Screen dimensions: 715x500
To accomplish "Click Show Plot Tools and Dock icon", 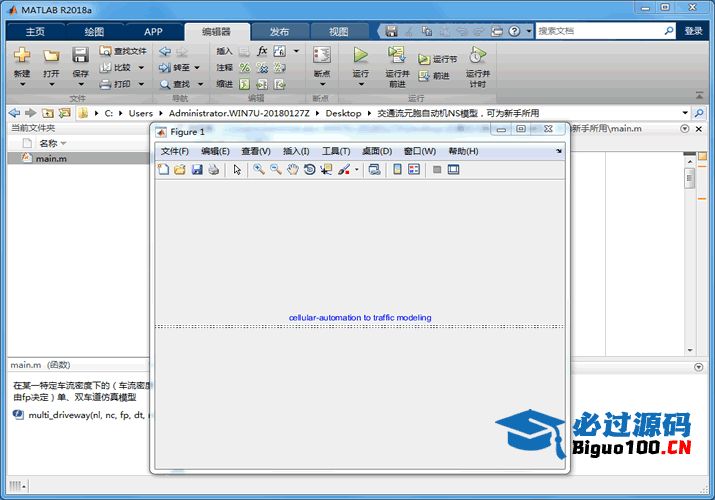I will point(453,170).
